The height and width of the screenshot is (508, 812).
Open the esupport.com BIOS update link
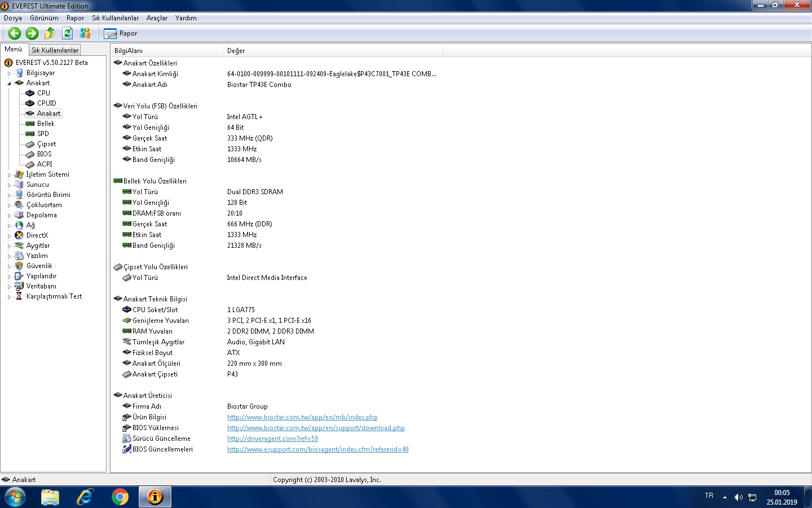(318, 449)
